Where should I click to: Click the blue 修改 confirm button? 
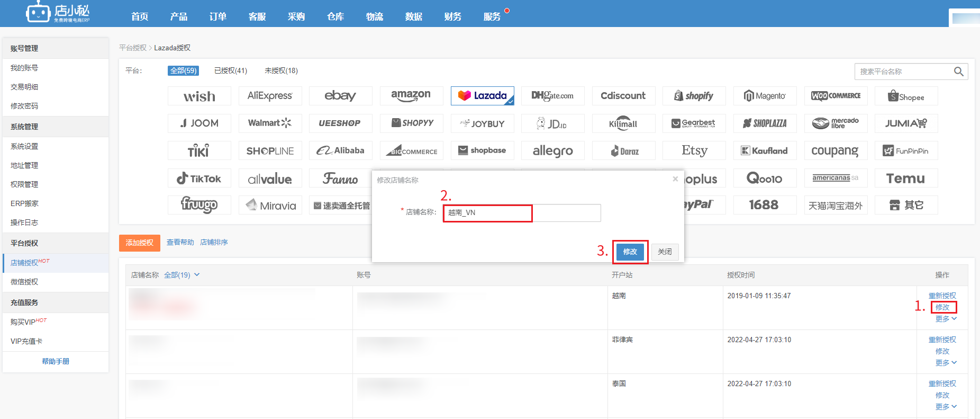[x=630, y=252]
